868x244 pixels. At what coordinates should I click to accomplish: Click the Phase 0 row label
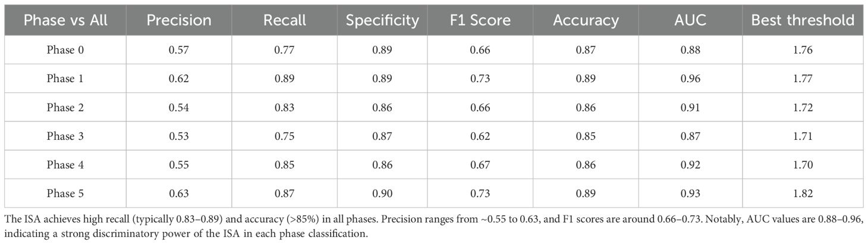pyautogui.click(x=65, y=50)
